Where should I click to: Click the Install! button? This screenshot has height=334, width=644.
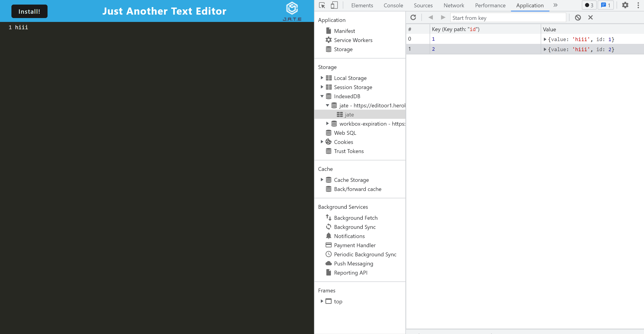coord(29,11)
